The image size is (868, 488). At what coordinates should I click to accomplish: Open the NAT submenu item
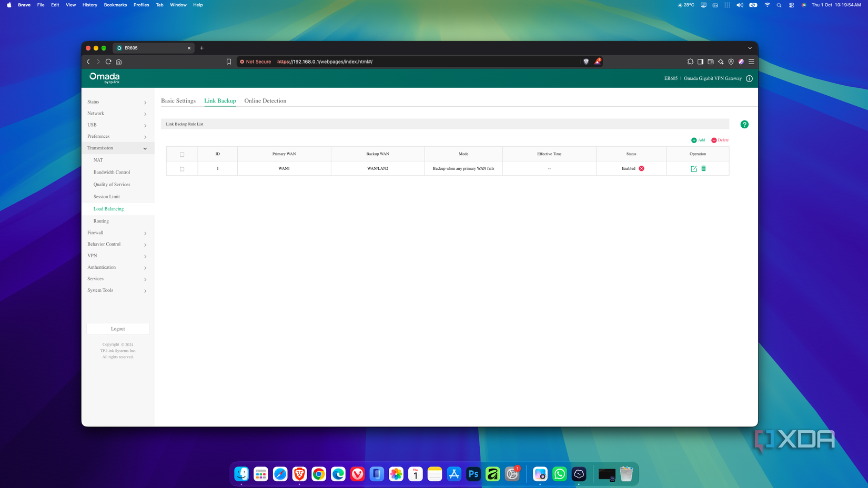pyautogui.click(x=98, y=160)
